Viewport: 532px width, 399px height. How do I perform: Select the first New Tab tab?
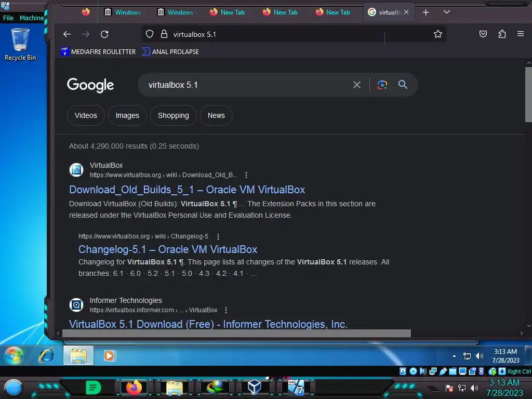pyautogui.click(x=228, y=12)
